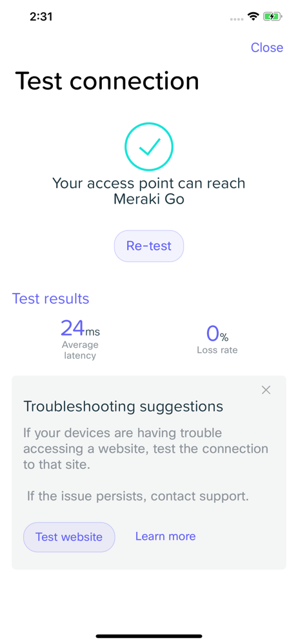This screenshot has width=298, height=644.
Task: Tap the 24ms average latency value
Action: 80,328
